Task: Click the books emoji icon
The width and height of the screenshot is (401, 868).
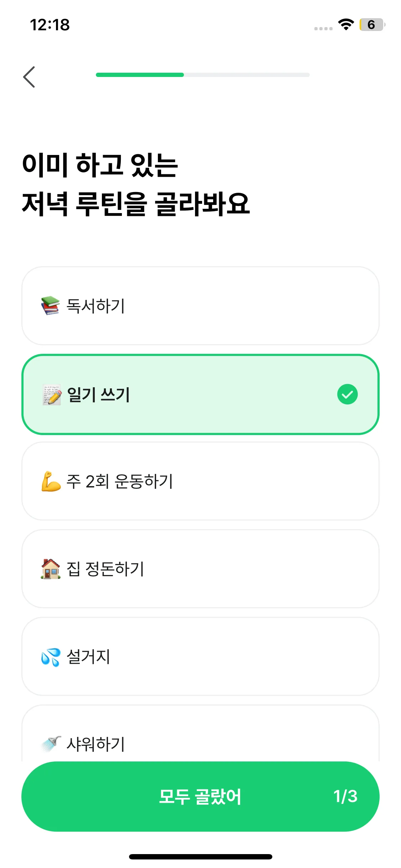Action: pos(50,306)
